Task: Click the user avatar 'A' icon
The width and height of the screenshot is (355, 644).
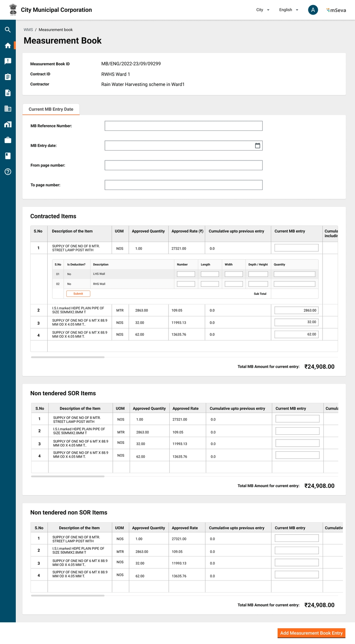Action: click(313, 10)
